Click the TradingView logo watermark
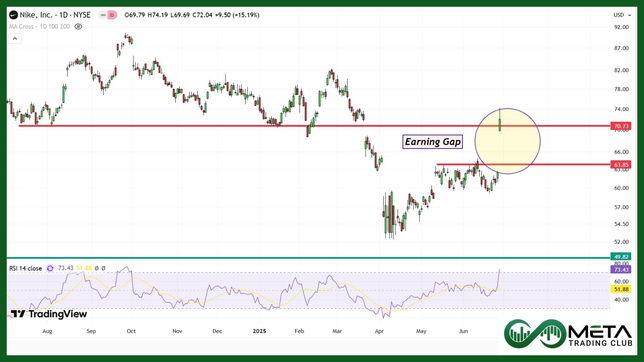Viewport: 644px width, 362px height. 49,314
